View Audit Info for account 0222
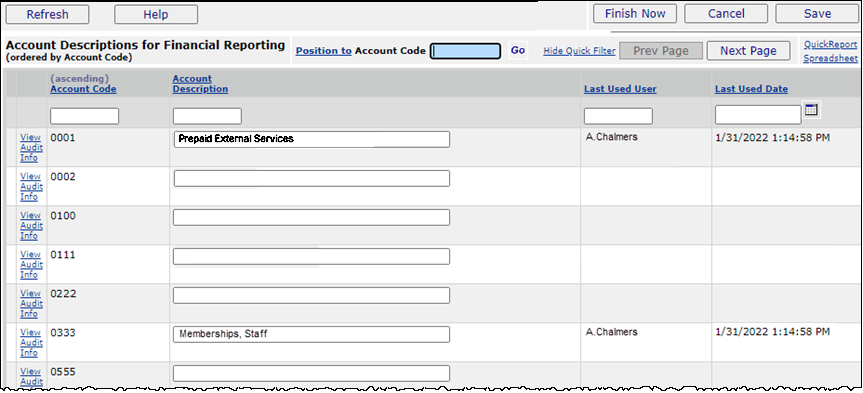The width and height of the screenshot is (863, 393). (x=30, y=304)
